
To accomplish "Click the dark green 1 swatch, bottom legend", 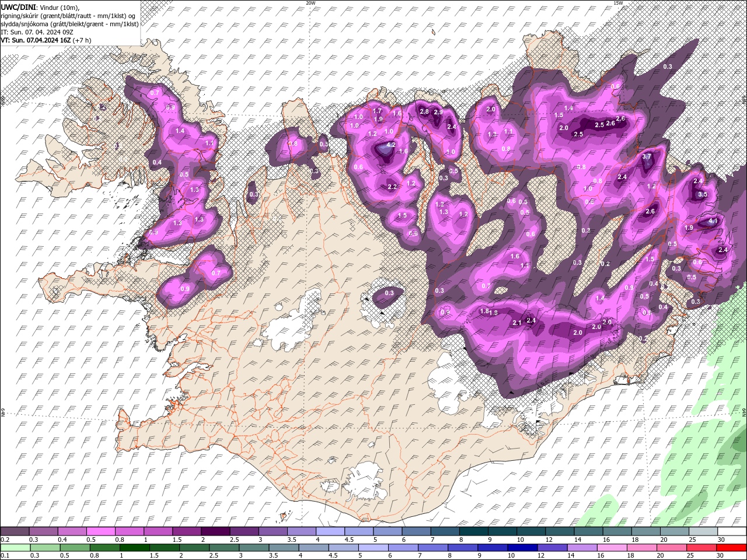I will click(x=134, y=547).
